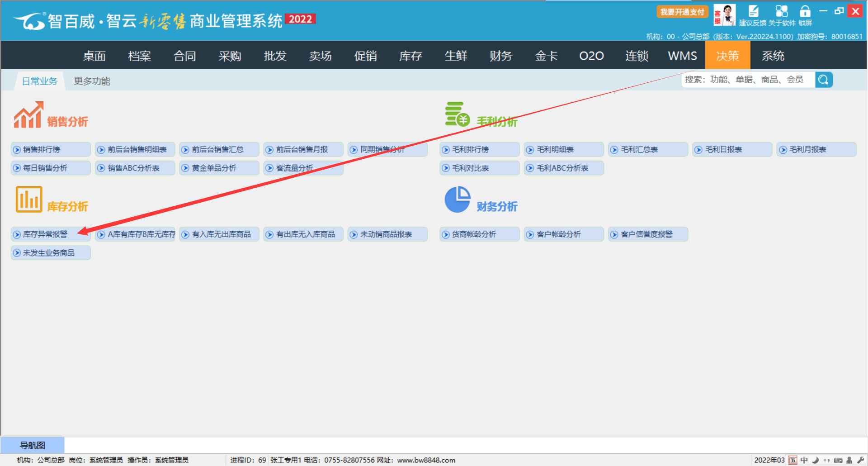Open customer service avatar icon
The image size is (868, 466).
pyautogui.click(x=724, y=15)
